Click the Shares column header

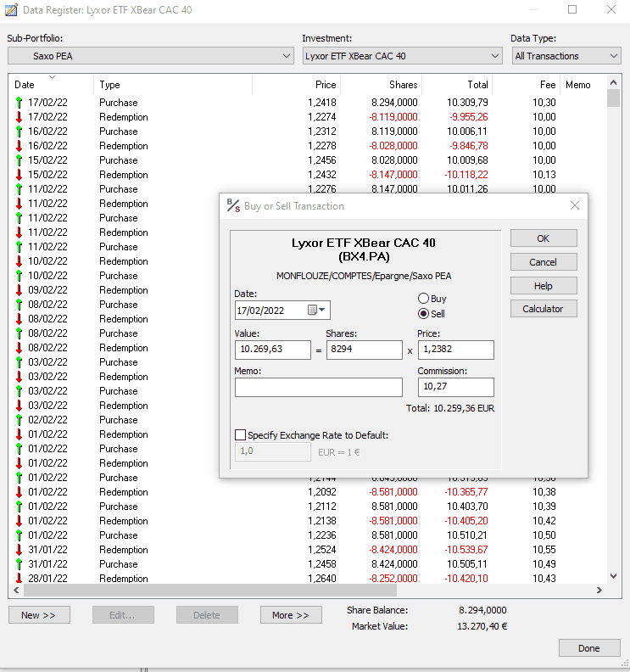coord(381,85)
